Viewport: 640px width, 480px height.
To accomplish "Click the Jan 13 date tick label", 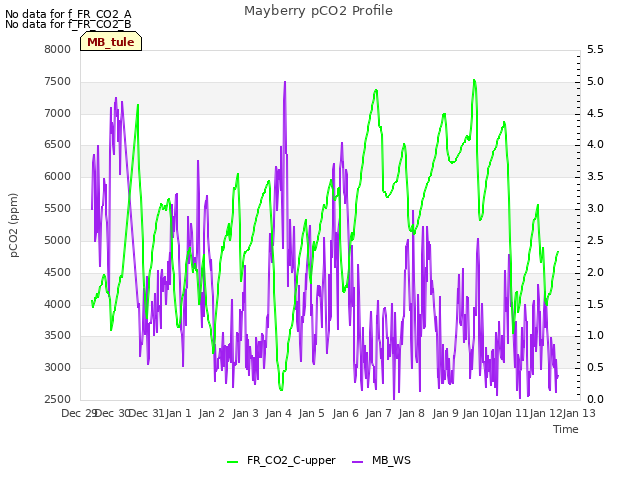I will pyautogui.click(x=580, y=414).
